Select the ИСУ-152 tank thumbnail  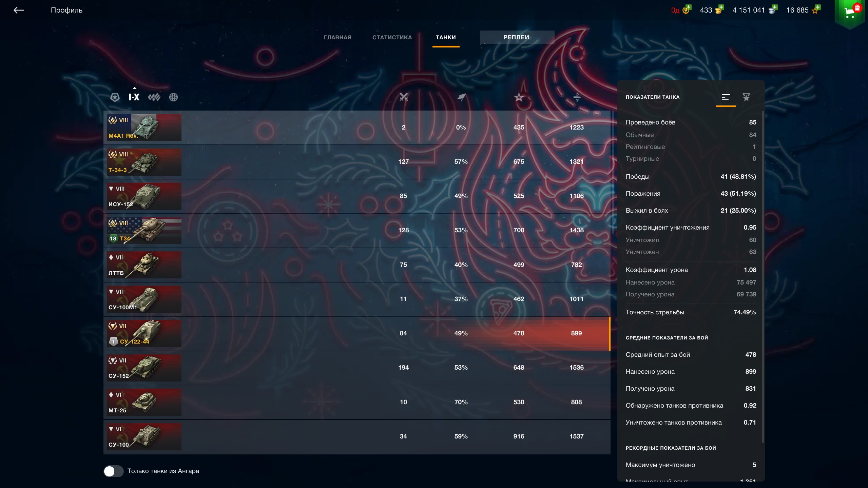[144, 196]
